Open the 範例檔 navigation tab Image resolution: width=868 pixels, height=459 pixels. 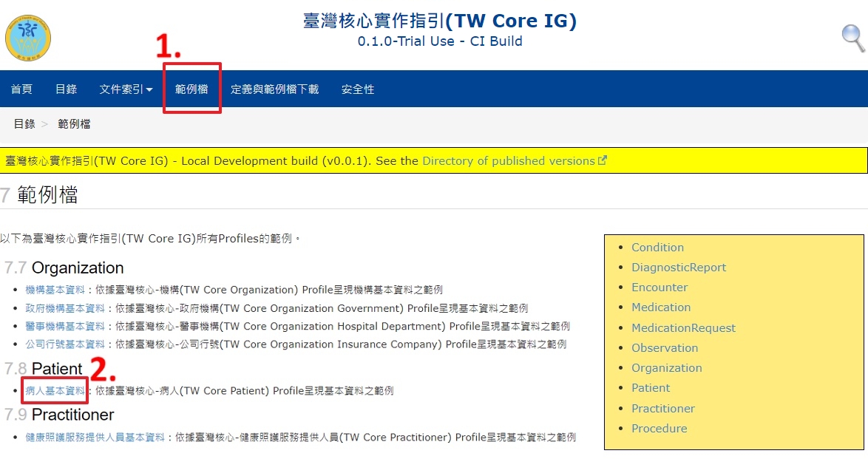tap(191, 89)
